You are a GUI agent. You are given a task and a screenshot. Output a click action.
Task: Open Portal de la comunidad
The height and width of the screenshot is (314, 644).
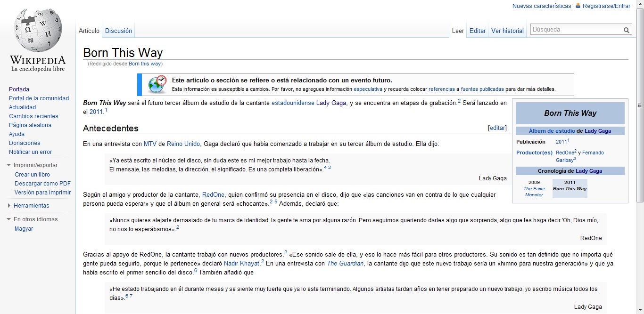point(39,98)
